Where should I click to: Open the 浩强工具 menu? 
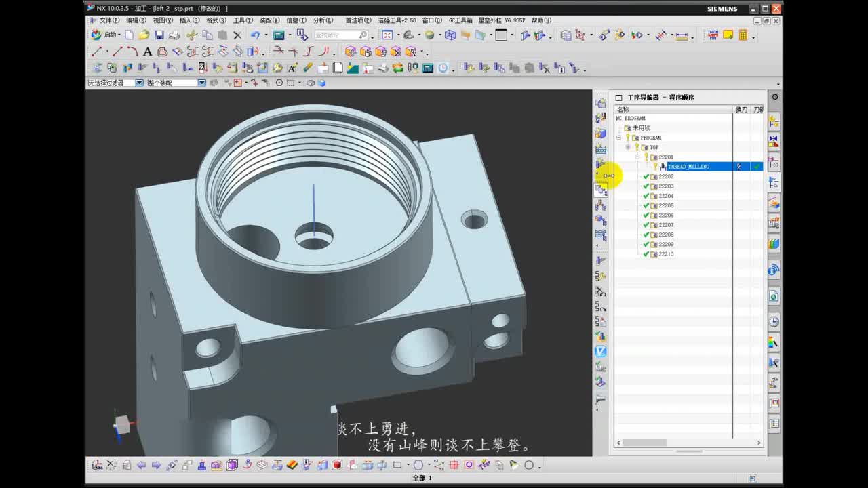tap(397, 20)
